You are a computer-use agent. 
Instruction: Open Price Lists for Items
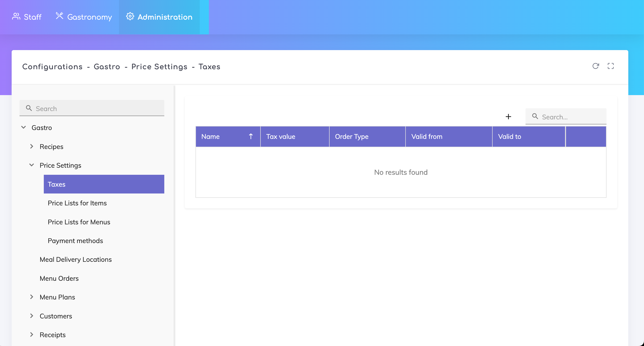point(77,203)
